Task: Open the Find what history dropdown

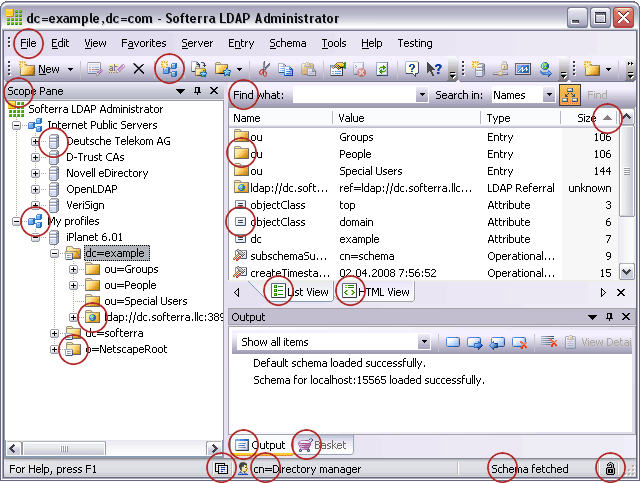Action: (x=422, y=95)
